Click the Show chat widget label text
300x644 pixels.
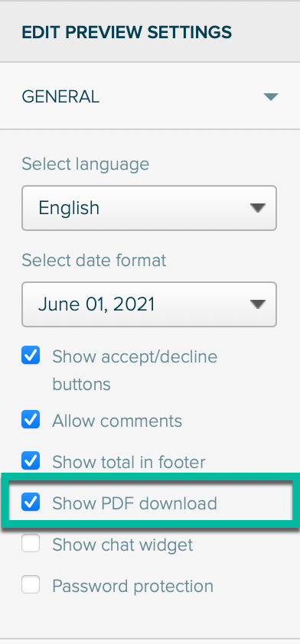(122, 545)
